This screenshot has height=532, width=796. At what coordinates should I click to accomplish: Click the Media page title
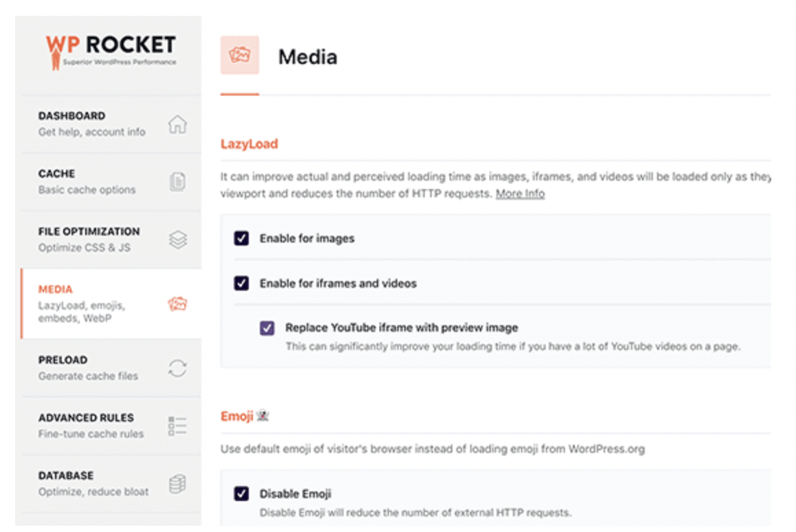308,57
